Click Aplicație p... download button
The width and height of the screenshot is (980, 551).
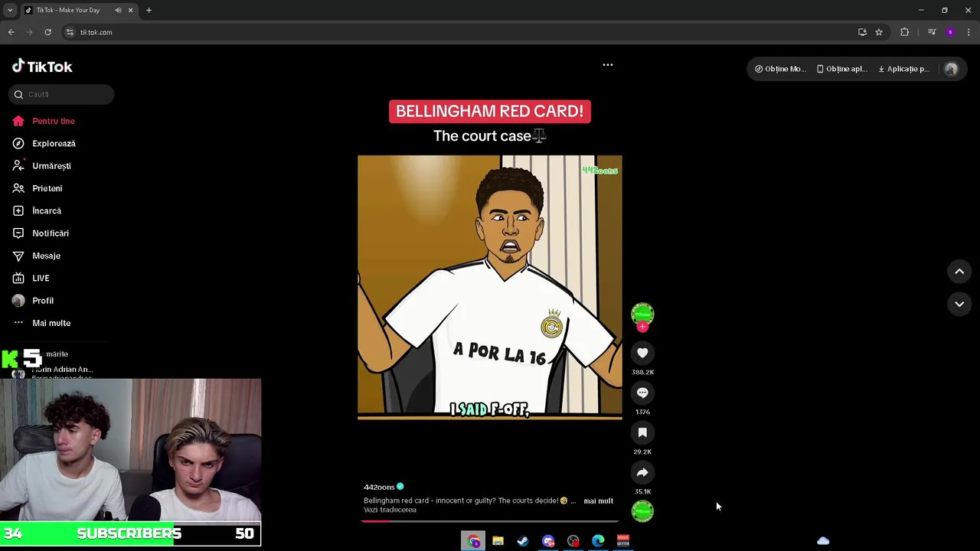903,69
